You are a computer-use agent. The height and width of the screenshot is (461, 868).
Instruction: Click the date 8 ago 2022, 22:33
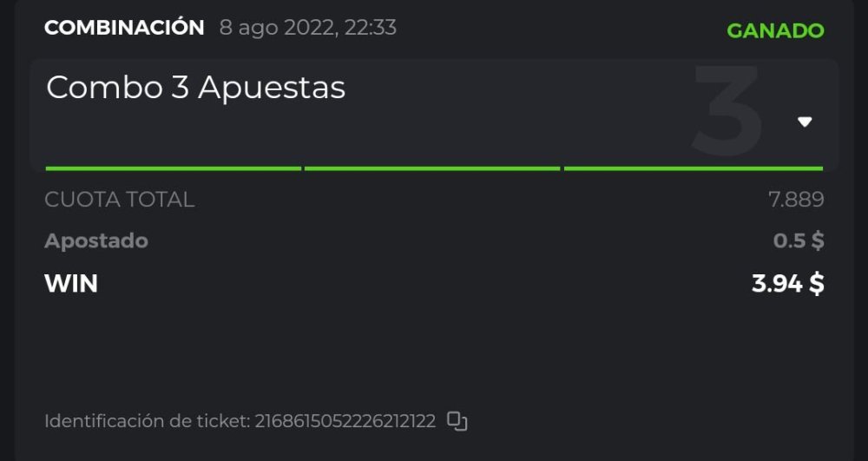coord(307,28)
